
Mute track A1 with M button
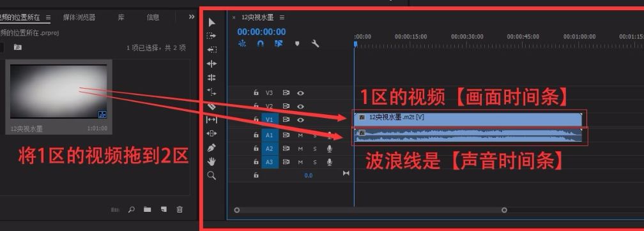301,135
